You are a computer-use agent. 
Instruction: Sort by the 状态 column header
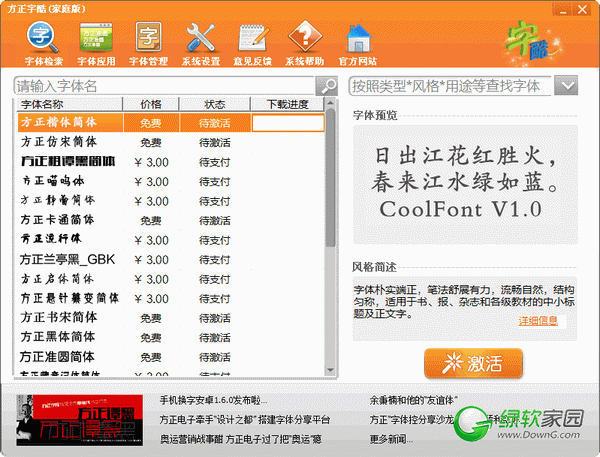[215, 104]
